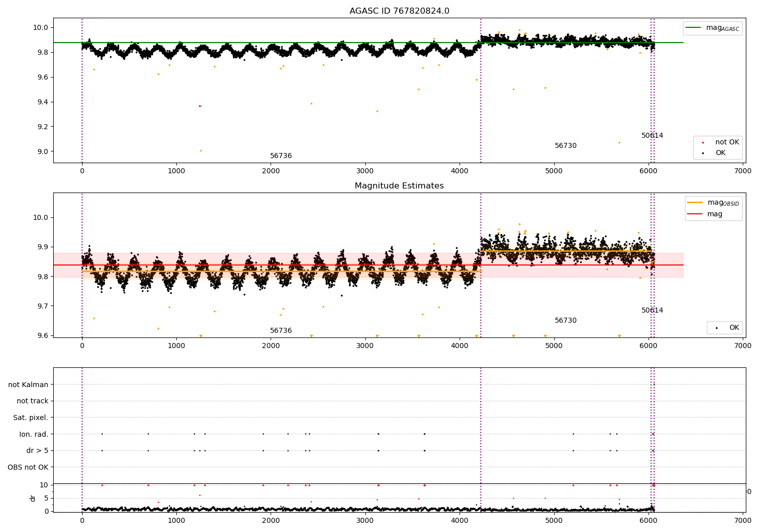Click the 10.0 y-axis tick in the Magnitude Estimates plot
The image size is (760, 532).
coord(40,218)
